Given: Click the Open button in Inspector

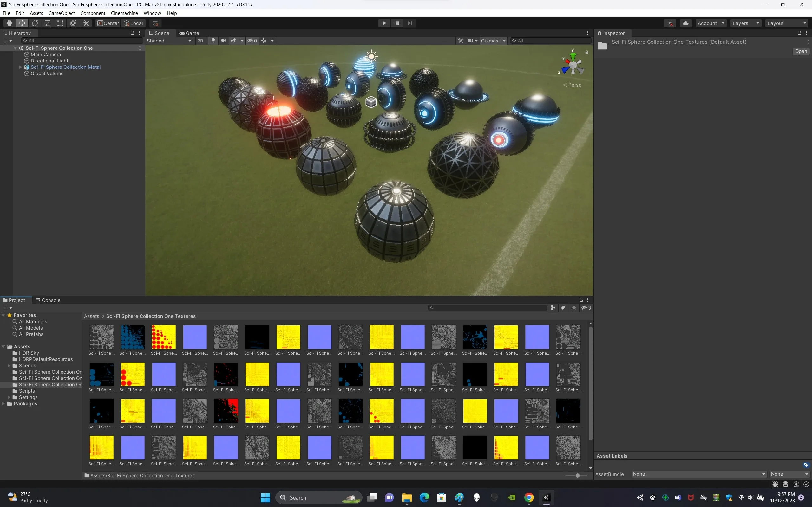Looking at the screenshot, I should (x=801, y=51).
